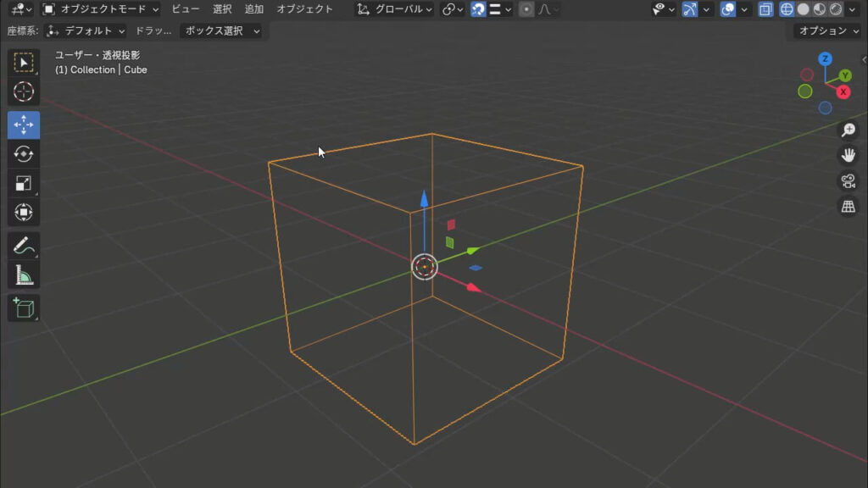Viewport: 868px width, 488px height.
Task: Open the snapping options dropdown
Action: click(500, 8)
